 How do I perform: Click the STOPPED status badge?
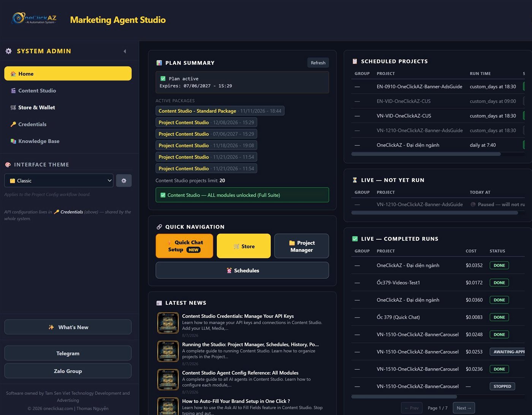click(x=502, y=386)
